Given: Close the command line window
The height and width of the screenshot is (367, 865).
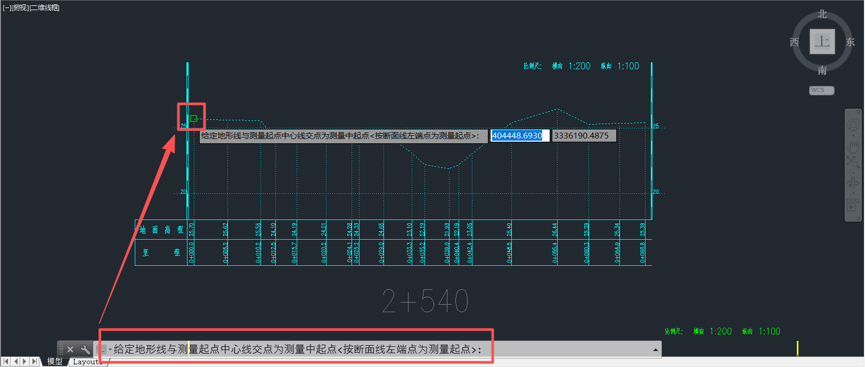Looking at the screenshot, I should [70, 349].
